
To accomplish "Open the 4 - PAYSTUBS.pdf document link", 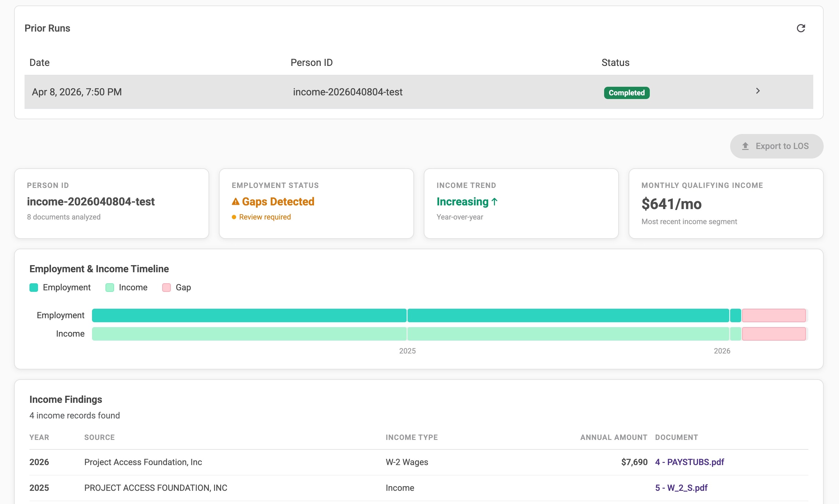I will [689, 462].
